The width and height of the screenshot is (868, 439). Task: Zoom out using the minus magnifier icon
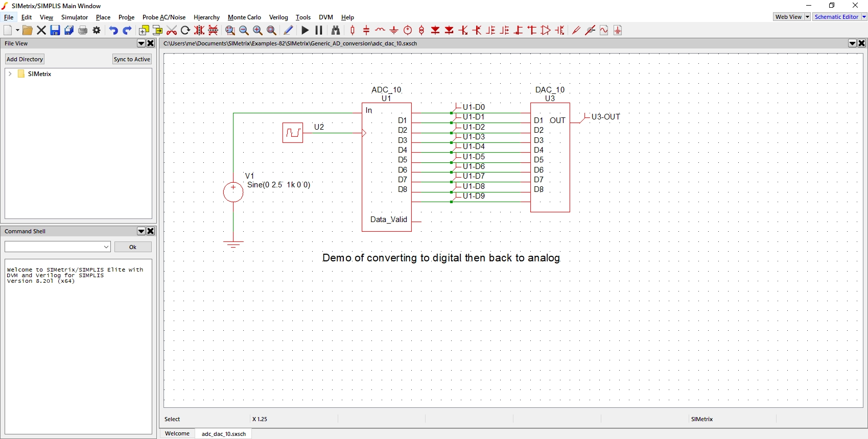[244, 30]
